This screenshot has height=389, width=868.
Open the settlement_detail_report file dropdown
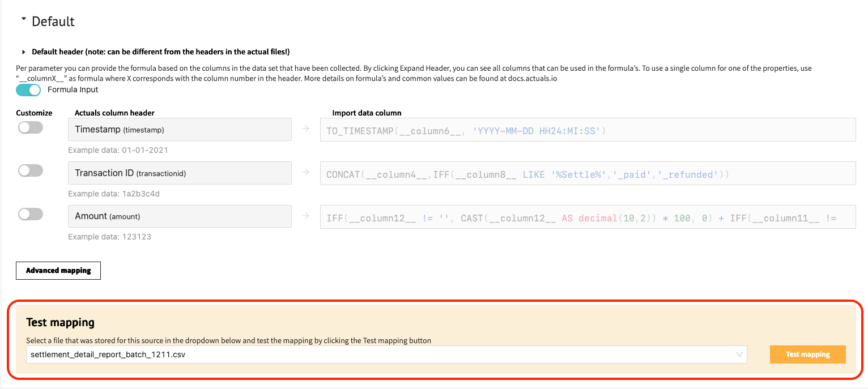tap(386, 354)
